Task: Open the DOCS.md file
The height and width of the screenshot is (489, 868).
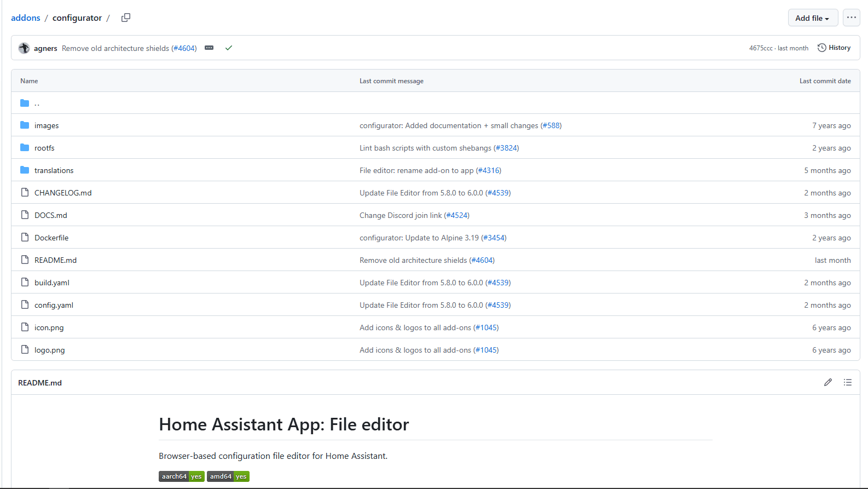Action: pyautogui.click(x=51, y=216)
